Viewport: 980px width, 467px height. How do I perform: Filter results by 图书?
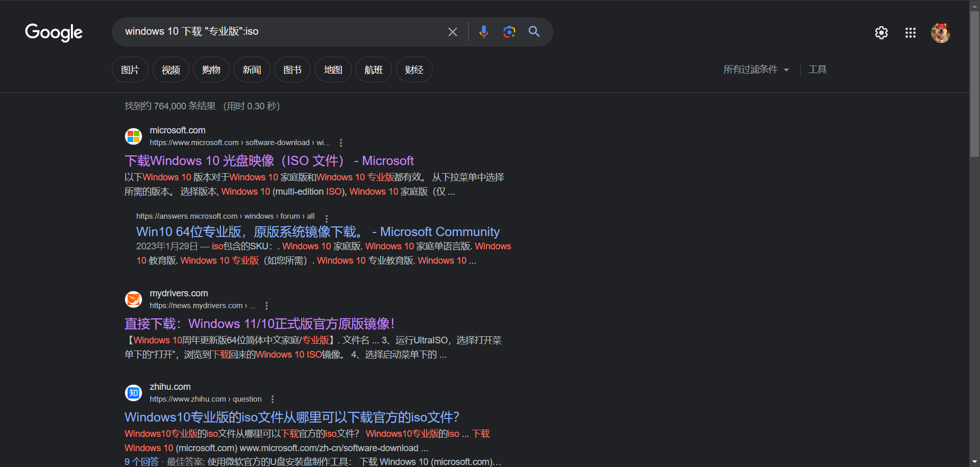tap(292, 69)
